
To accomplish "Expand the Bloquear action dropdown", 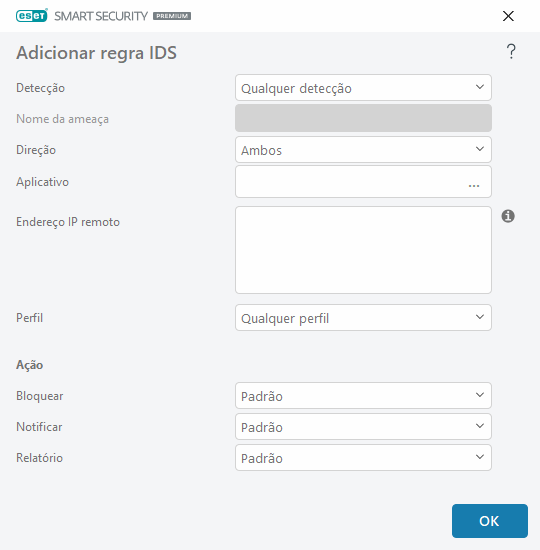I will 363,396.
